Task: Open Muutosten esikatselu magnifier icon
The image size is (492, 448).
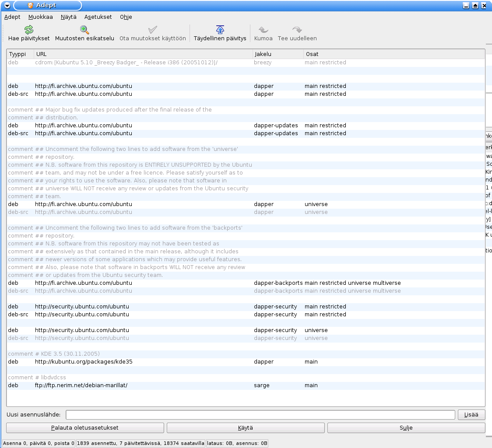Action: point(84,30)
